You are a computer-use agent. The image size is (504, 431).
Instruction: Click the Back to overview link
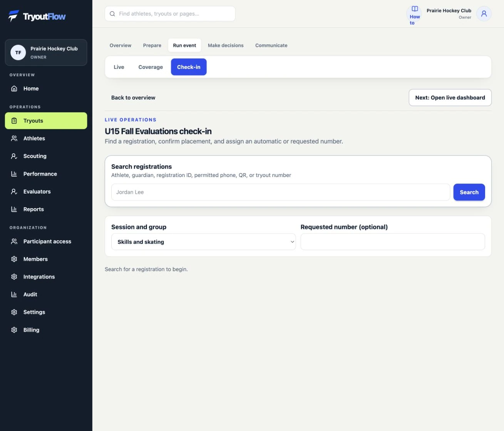pos(133,98)
